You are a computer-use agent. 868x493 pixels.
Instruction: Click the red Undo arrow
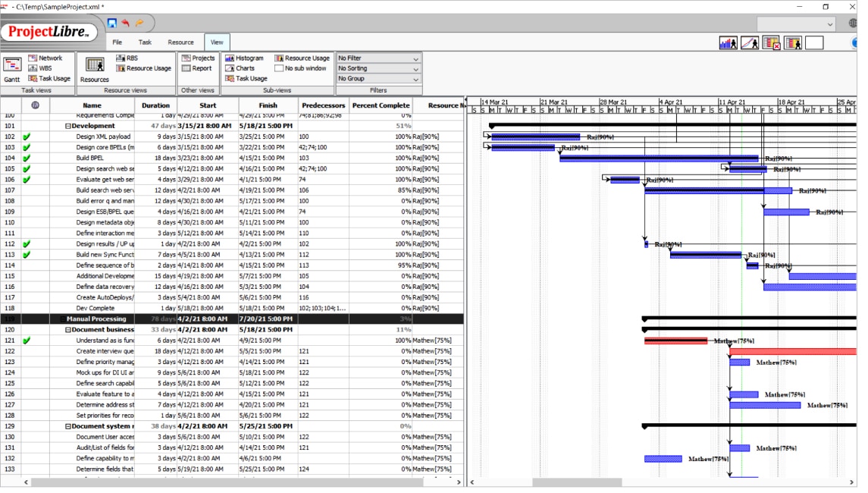[126, 24]
